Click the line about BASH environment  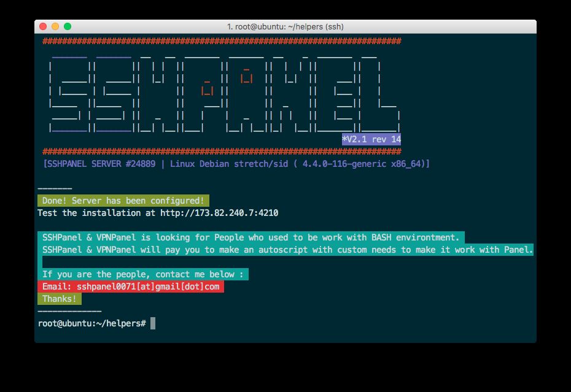tap(251, 237)
